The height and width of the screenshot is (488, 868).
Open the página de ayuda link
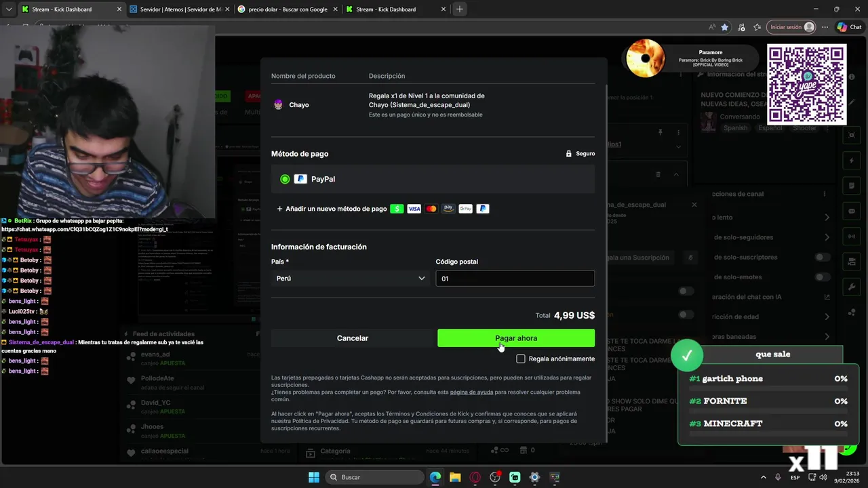(471, 392)
